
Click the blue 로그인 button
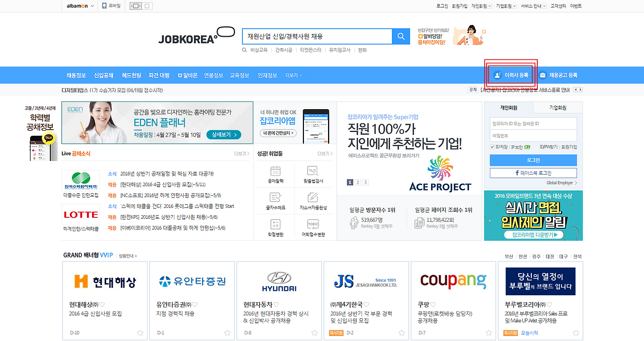click(x=533, y=160)
